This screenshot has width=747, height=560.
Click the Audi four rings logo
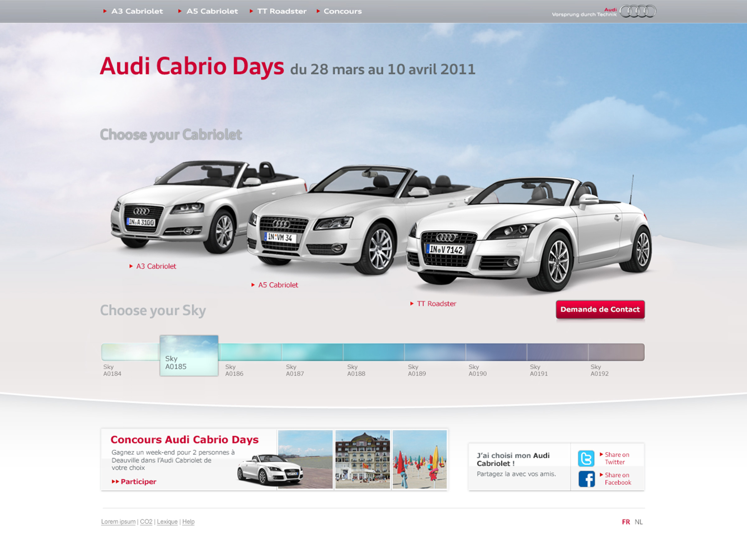pyautogui.click(x=638, y=12)
